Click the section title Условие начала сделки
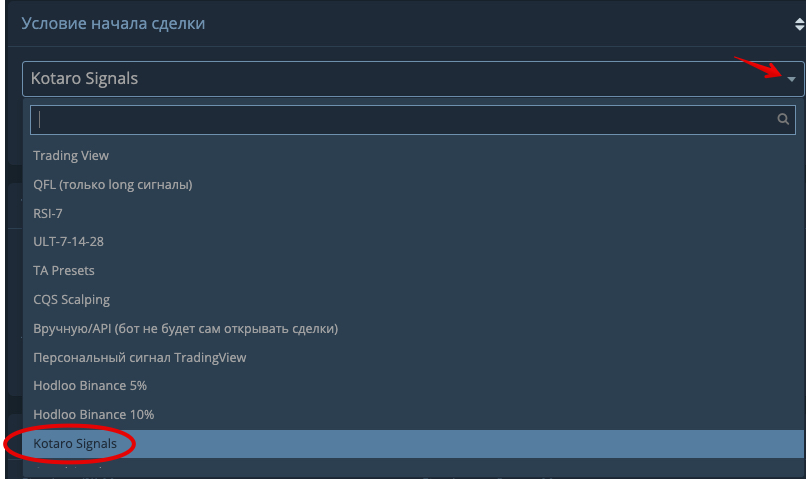Viewport: 806px width, 479px height. [113, 23]
